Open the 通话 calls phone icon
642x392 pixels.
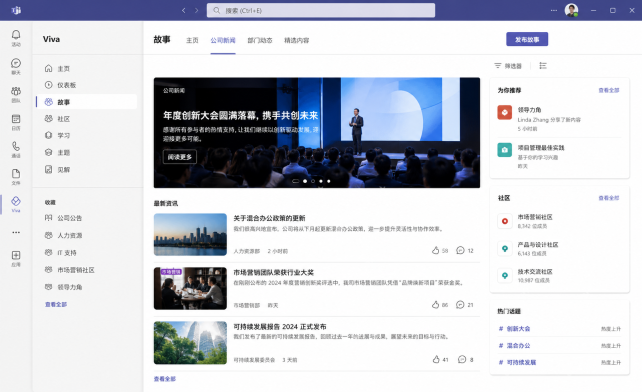(x=16, y=146)
